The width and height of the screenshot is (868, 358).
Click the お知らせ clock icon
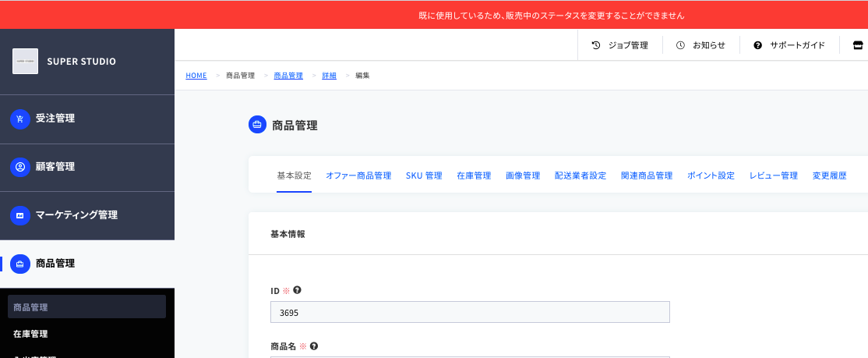click(680, 45)
